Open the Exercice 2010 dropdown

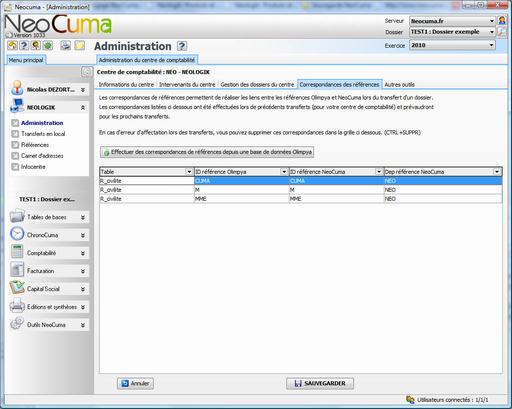point(452,45)
